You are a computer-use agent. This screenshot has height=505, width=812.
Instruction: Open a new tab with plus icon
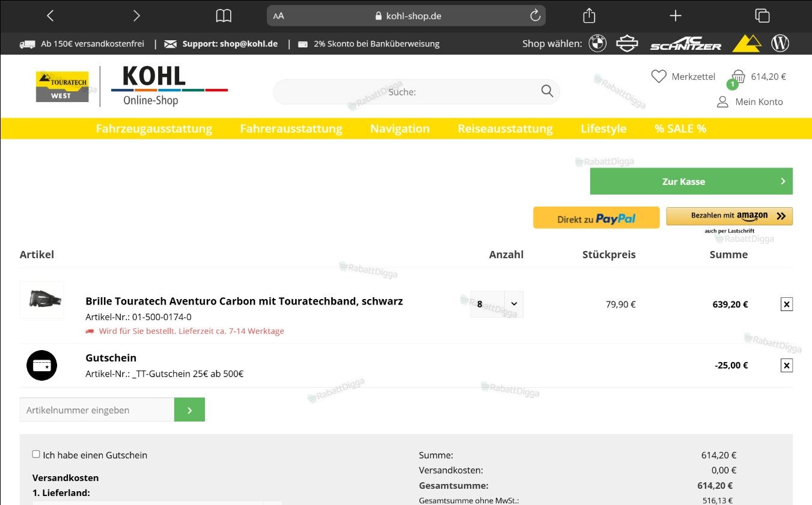(676, 16)
